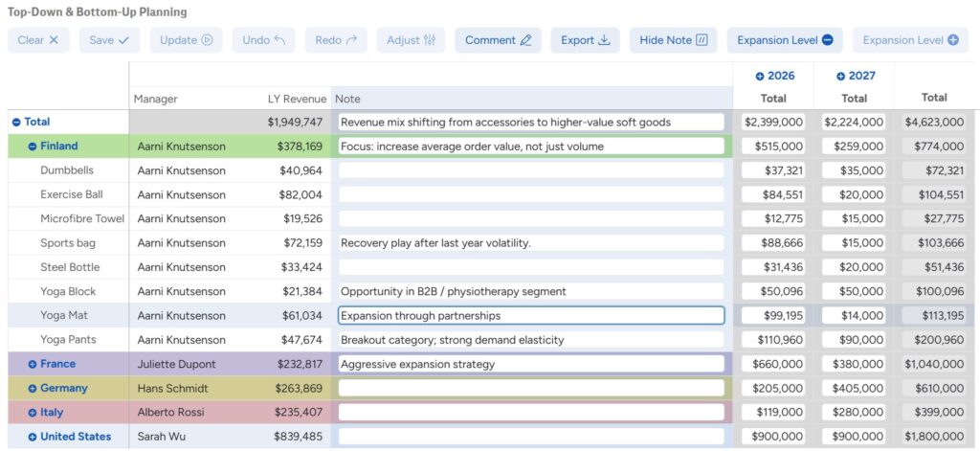Open the Adjust sliders tool
Screen dimensions: 980x451
411,40
